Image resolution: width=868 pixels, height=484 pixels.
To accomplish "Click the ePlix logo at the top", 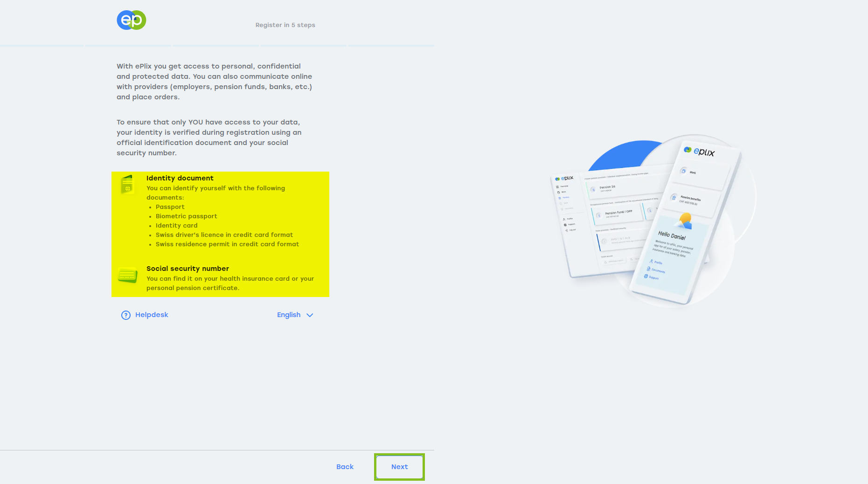I will (131, 20).
